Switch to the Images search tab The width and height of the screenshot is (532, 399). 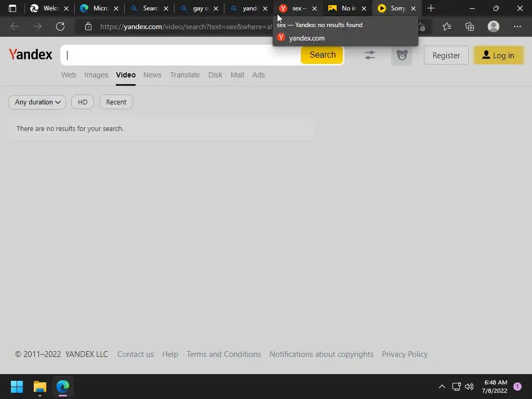coord(96,75)
